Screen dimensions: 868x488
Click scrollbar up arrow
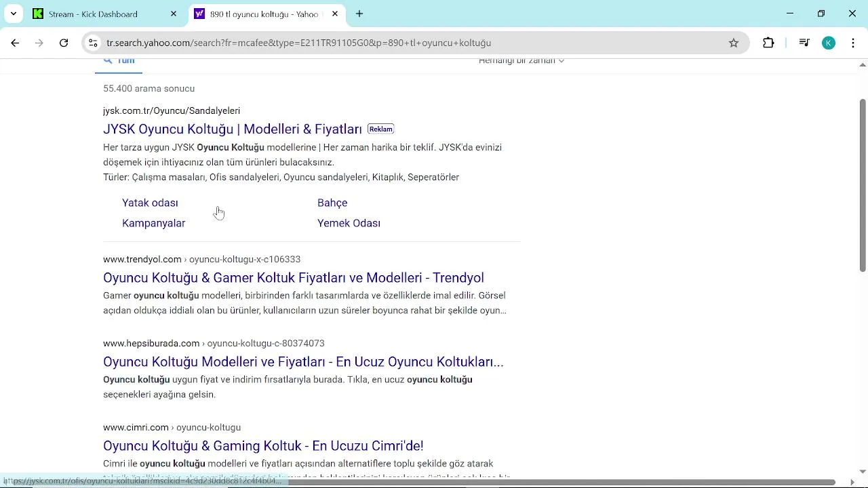[863, 64]
